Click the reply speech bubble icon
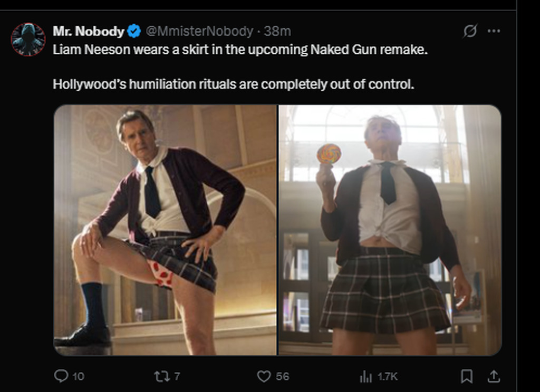Image resolution: width=540 pixels, height=392 pixels. 62,376
